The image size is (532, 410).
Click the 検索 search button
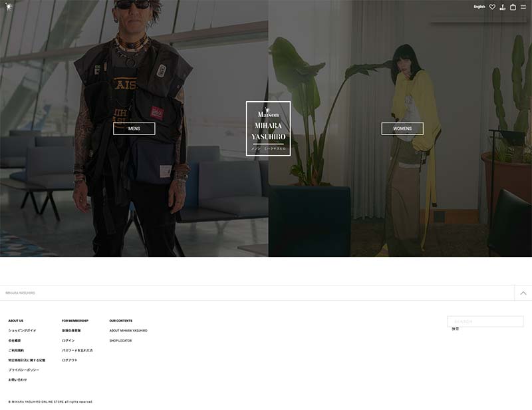click(x=456, y=329)
